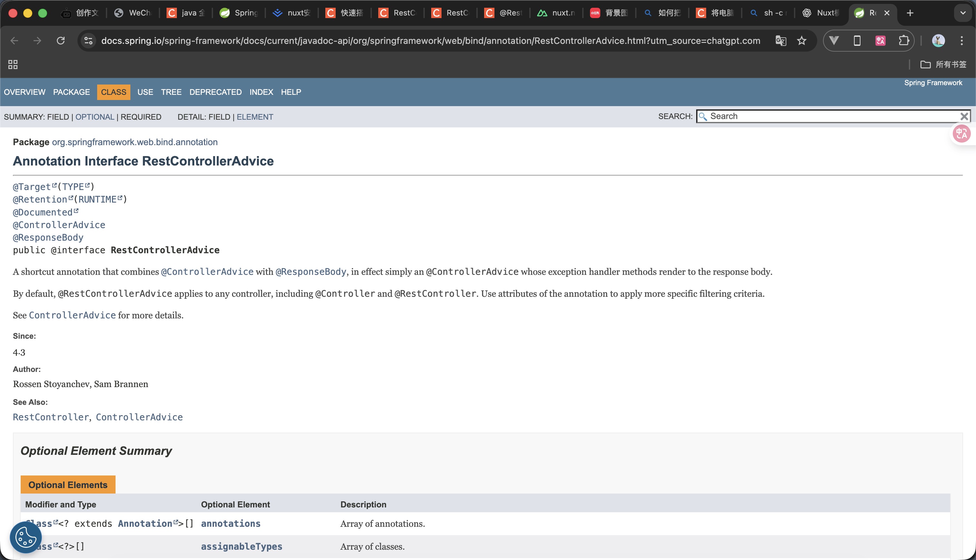Open Google Translate icon in address bar
976x560 pixels.
(780, 40)
